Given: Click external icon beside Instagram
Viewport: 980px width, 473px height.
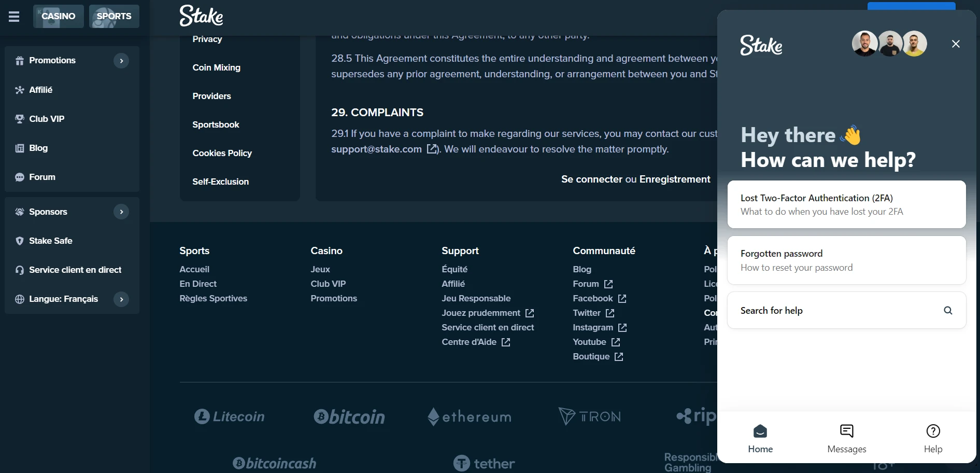Looking at the screenshot, I should pyautogui.click(x=622, y=328).
